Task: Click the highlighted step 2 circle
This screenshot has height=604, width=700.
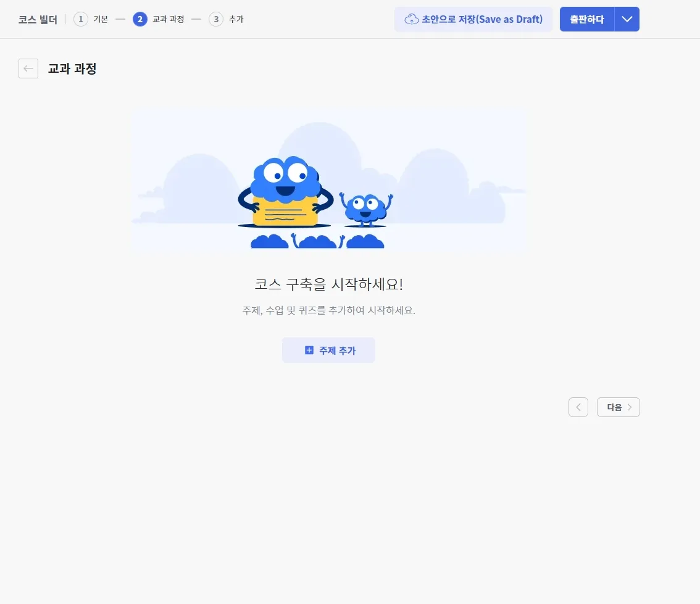Action: point(140,19)
